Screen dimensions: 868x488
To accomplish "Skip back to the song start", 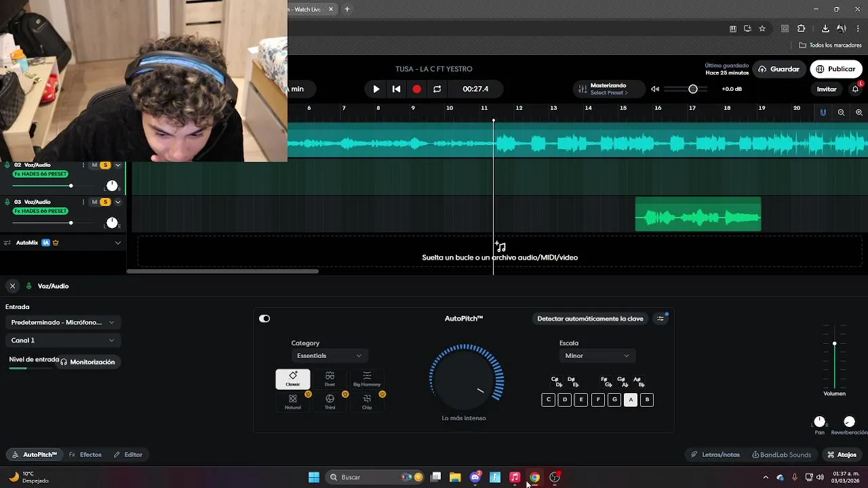I will (397, 89).
